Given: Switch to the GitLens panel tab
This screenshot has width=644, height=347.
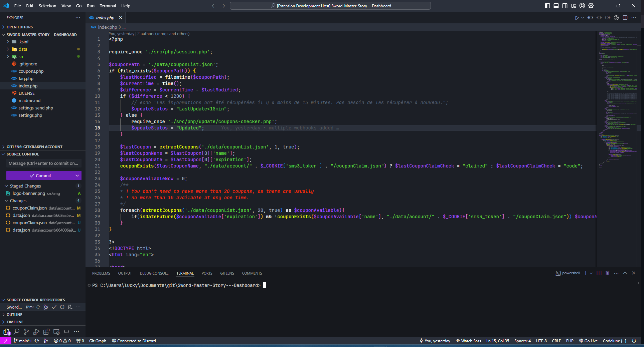Looking at the screenshot, I should point(227,273).
